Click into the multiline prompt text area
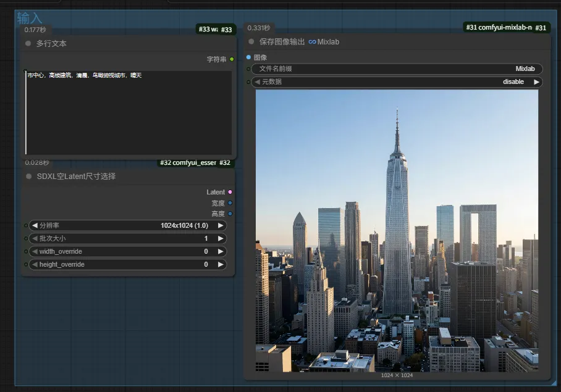 (129, 112)
